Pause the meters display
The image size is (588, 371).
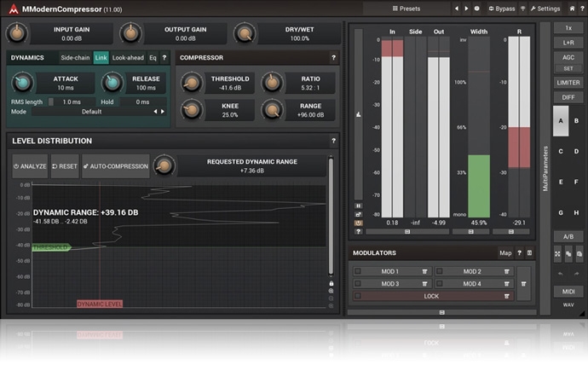click(358, 206)
